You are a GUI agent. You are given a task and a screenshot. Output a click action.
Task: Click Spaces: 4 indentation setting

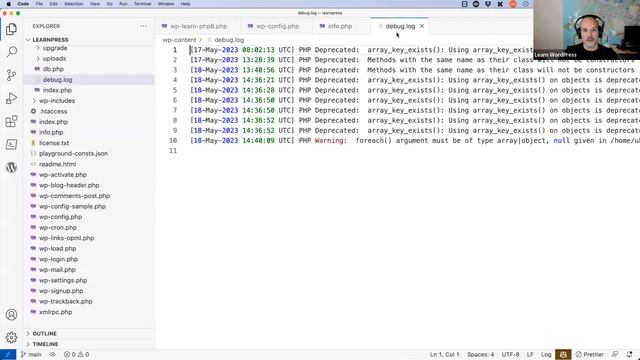[x=480, y=355]
